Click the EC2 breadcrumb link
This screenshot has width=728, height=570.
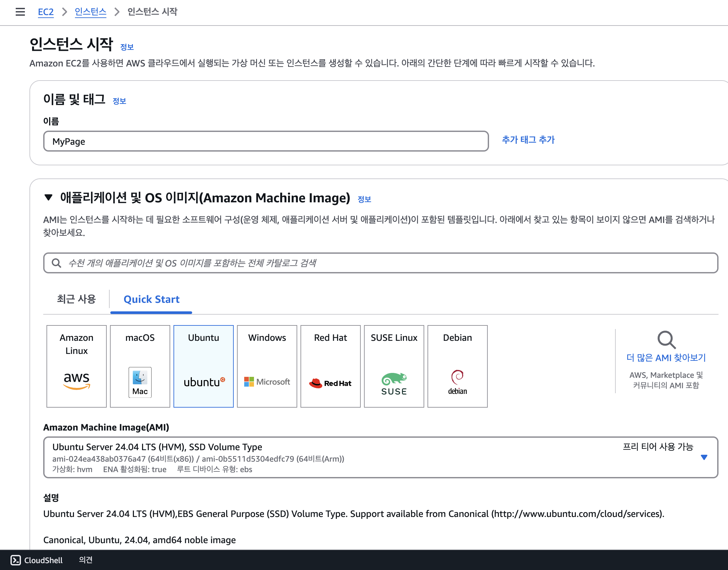[46, 12]
